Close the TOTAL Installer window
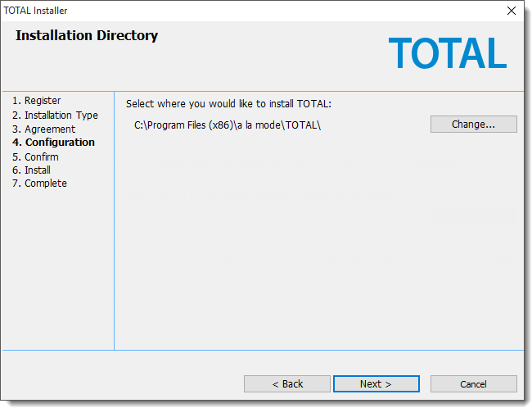Screen dimensions: 532x408 click(512, 11)
